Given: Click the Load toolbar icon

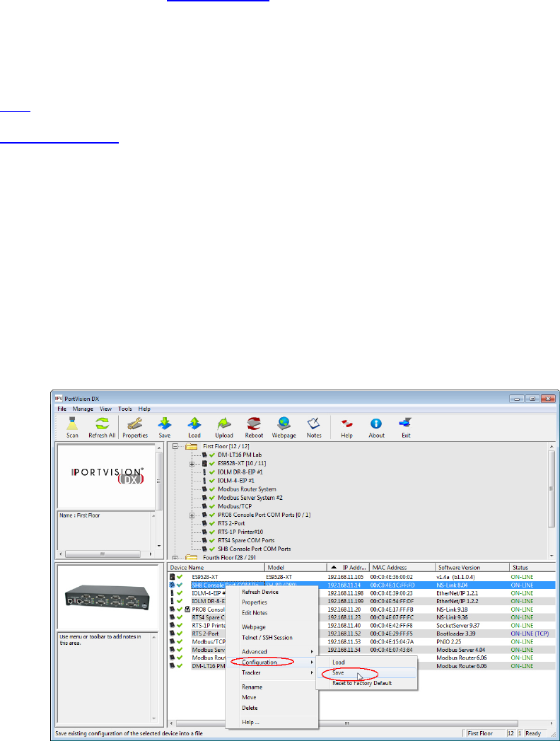Looking at the screenshot, I should point(194,427).
